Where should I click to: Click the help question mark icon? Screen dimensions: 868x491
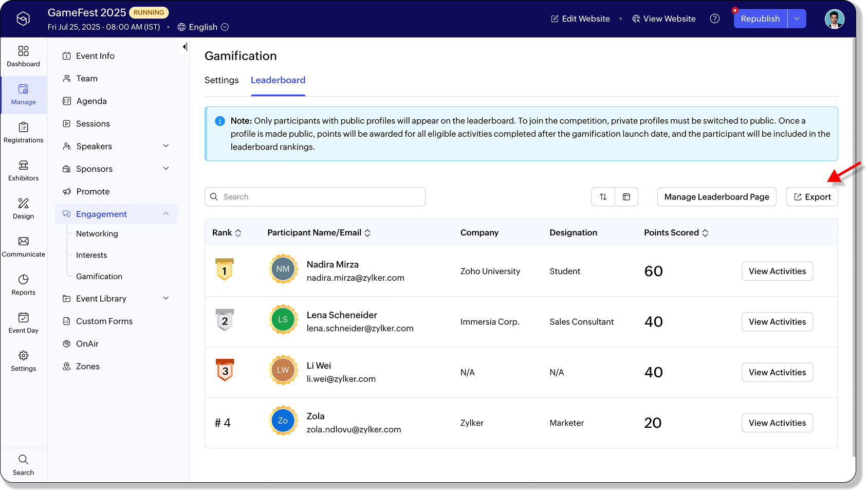(x=714, y=19)
